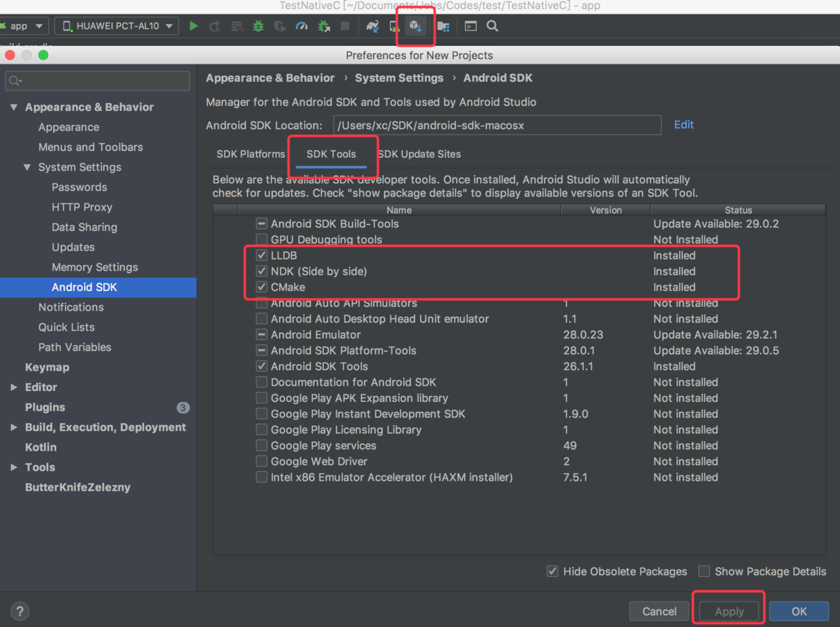The width and height of the screenshot is (840, 627).
Task: Check Google Play services checkbox
Action: click(261, 445)
